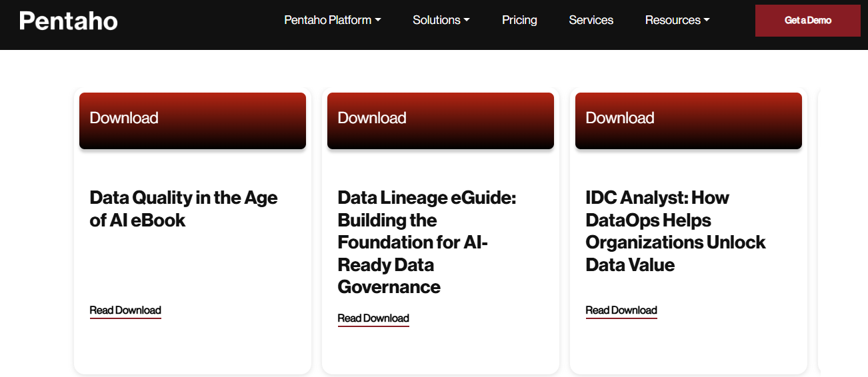868x377 pixels.
Task: Open the Solutions dropdown menu
Action: (x=441, y=20)
